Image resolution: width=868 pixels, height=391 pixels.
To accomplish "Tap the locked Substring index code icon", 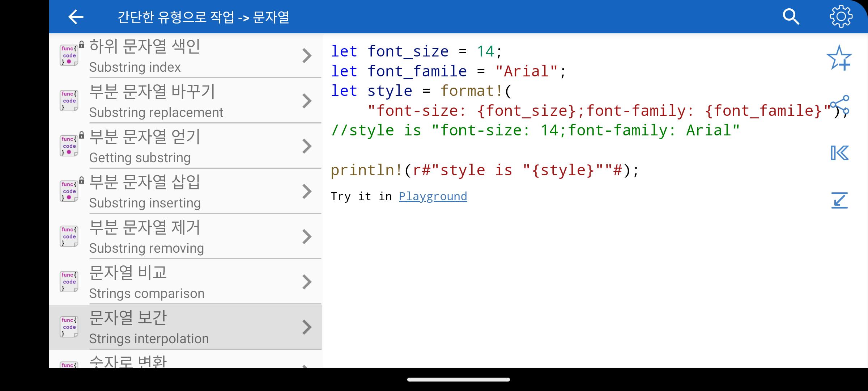I will (x=69, y=55).
